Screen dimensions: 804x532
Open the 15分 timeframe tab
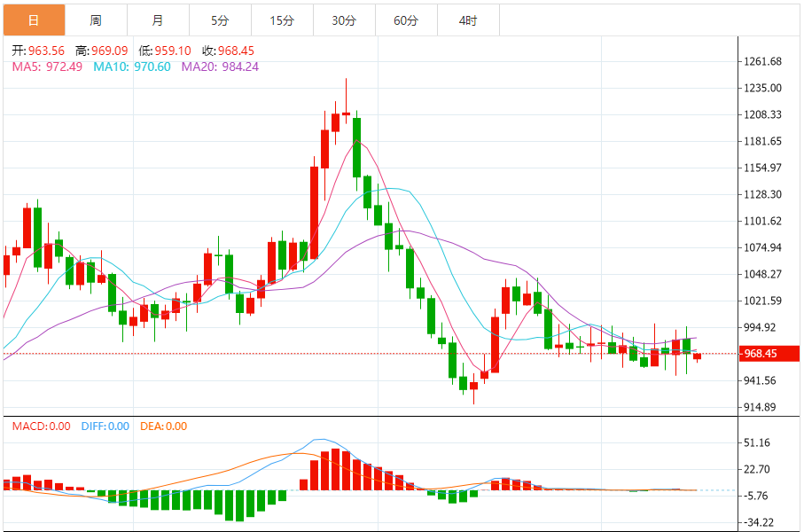282,20
